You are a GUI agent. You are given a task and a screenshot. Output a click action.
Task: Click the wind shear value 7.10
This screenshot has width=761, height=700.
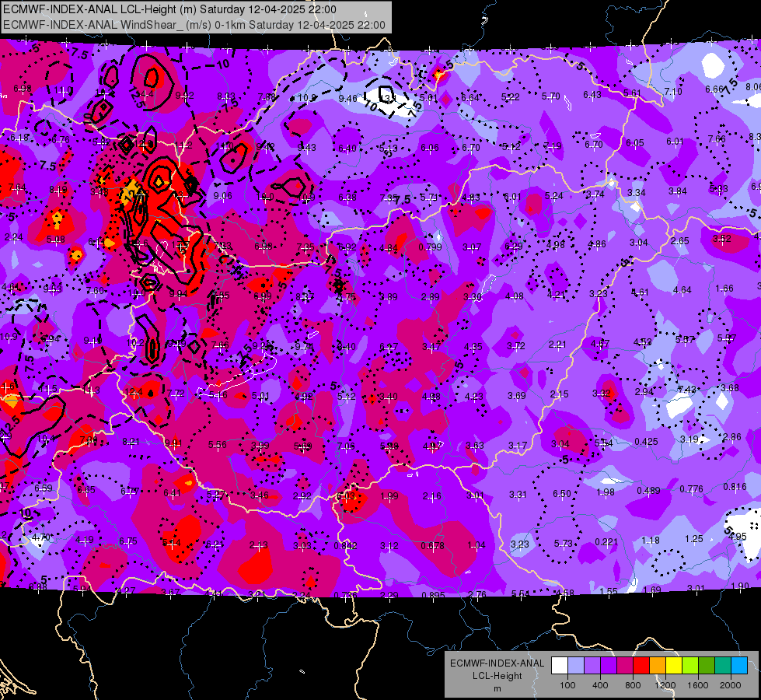[x=672, y=91]
